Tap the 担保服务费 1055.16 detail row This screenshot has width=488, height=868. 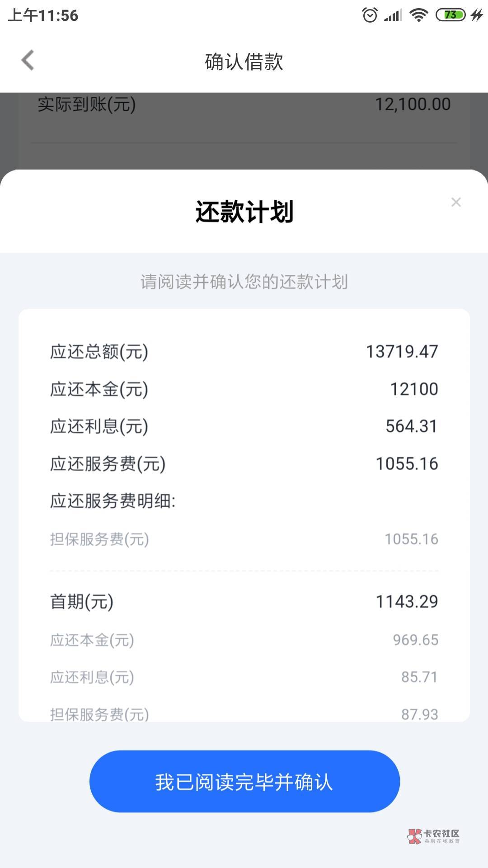[x=244, y=539]
